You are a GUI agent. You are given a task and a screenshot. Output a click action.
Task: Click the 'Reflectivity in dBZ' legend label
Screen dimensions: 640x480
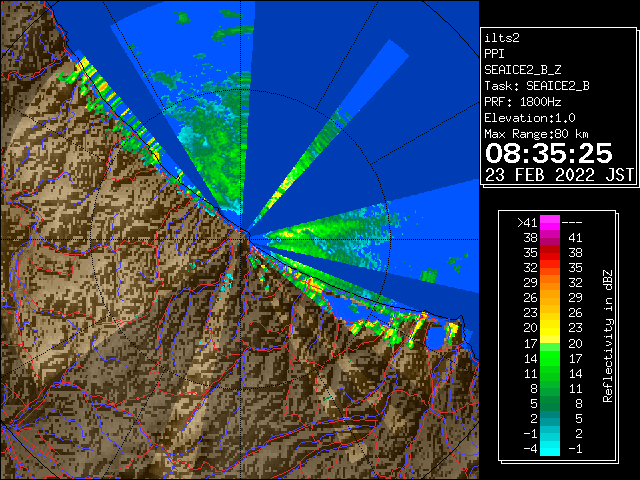click(x=607, y=336)
